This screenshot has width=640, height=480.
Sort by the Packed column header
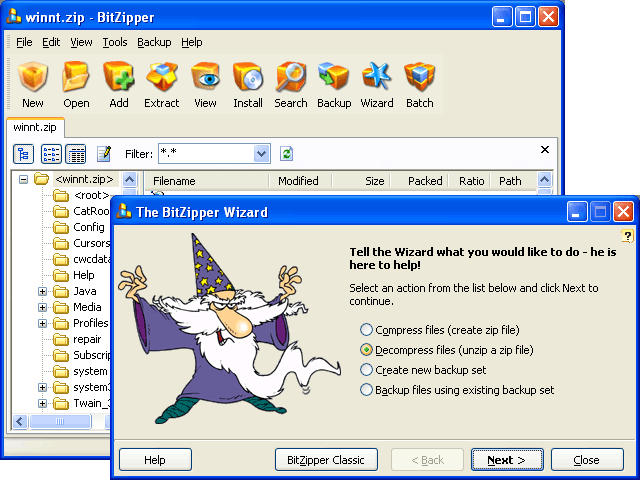tap(419, 181)
